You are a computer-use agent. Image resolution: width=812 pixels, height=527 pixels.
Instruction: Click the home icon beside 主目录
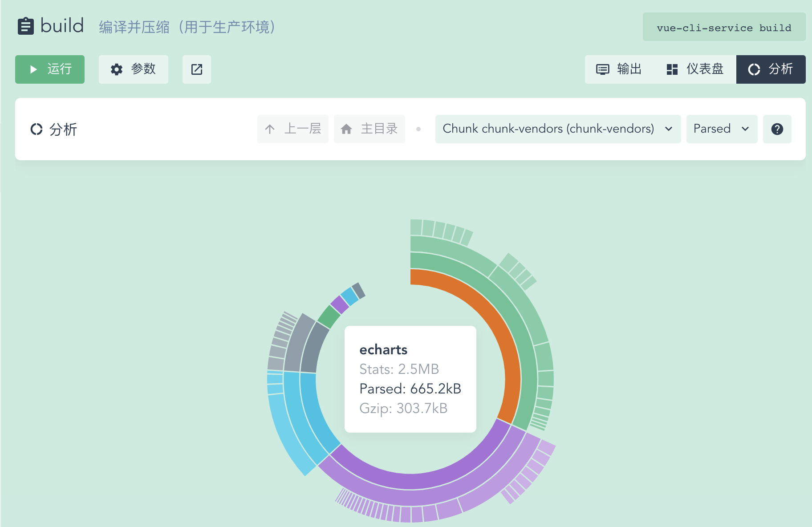pos(346,129)
